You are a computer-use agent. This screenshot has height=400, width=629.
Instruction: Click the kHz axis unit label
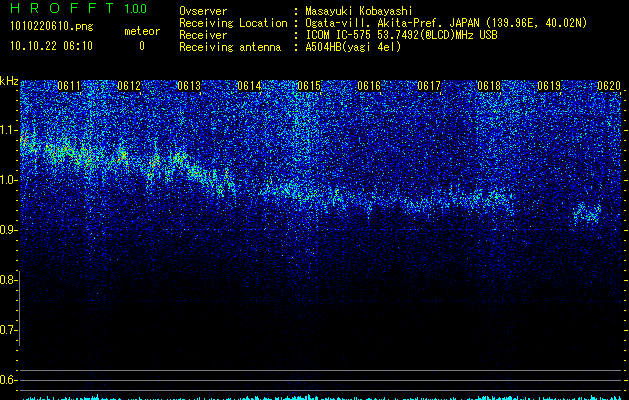[x=9, y=81]
